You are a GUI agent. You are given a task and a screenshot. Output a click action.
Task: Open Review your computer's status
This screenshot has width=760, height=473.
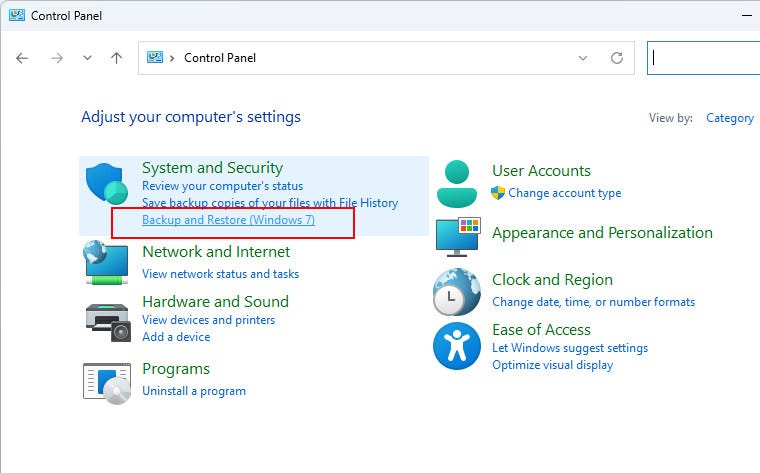coord(222,186)
